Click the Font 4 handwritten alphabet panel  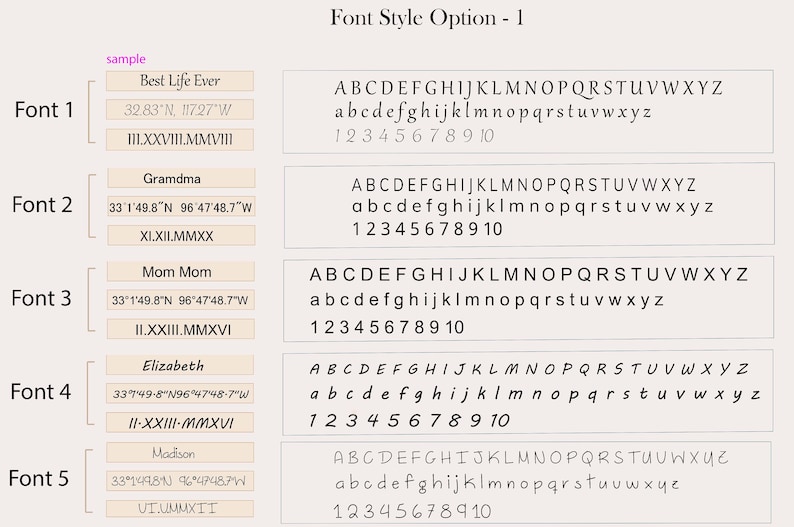[528, 393]
